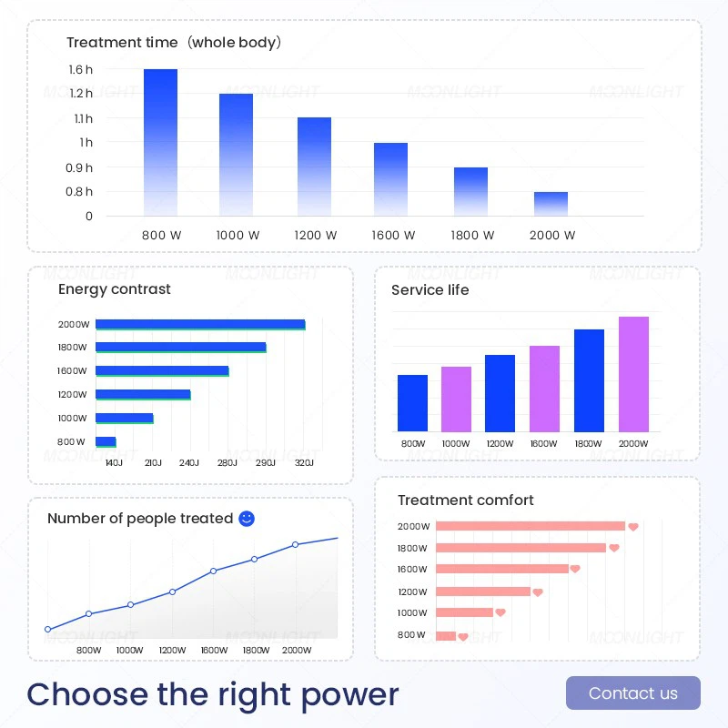The width and height of the screenshot is (728, 728).
Task: Click the smiley face icon beside Number of people treated
Action: tap(247, 518)
